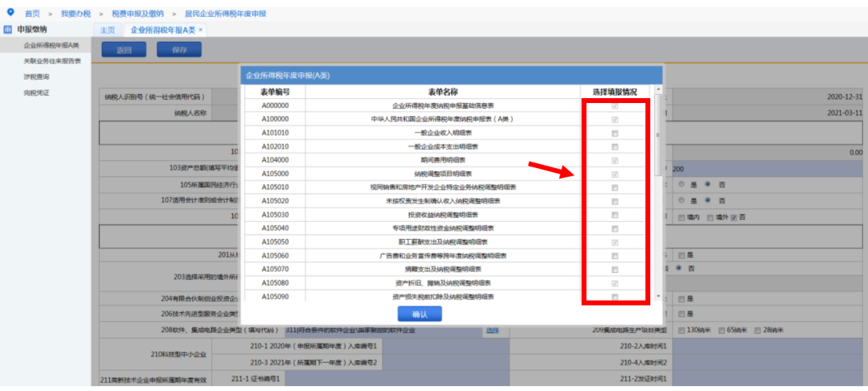The image size is (868, 391).
Task: Switch to the 主页 tab
Action: (x=108, y=31)
